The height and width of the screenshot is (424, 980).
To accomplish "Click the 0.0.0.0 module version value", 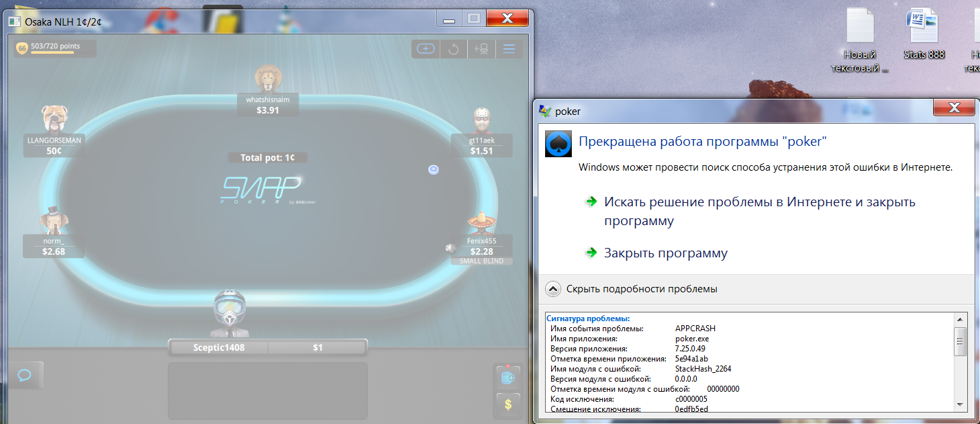I will pos(687,379).
